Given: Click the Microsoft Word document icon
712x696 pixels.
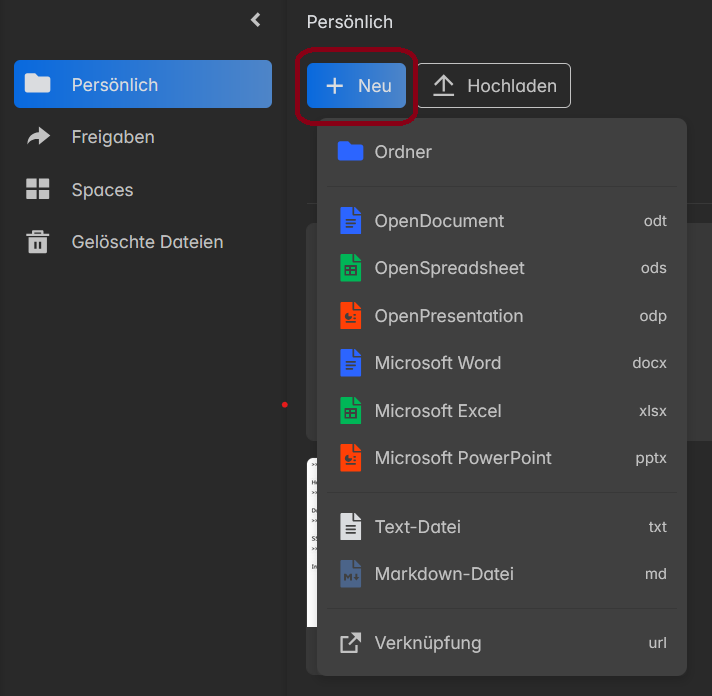Looking at the screenshot, I should click(x=350, y=363).
